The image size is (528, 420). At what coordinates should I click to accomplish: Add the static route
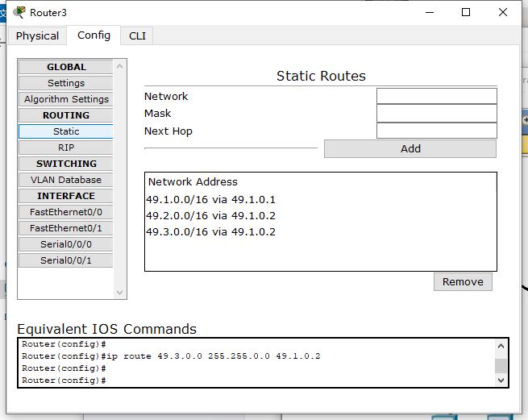click(410, 149)
